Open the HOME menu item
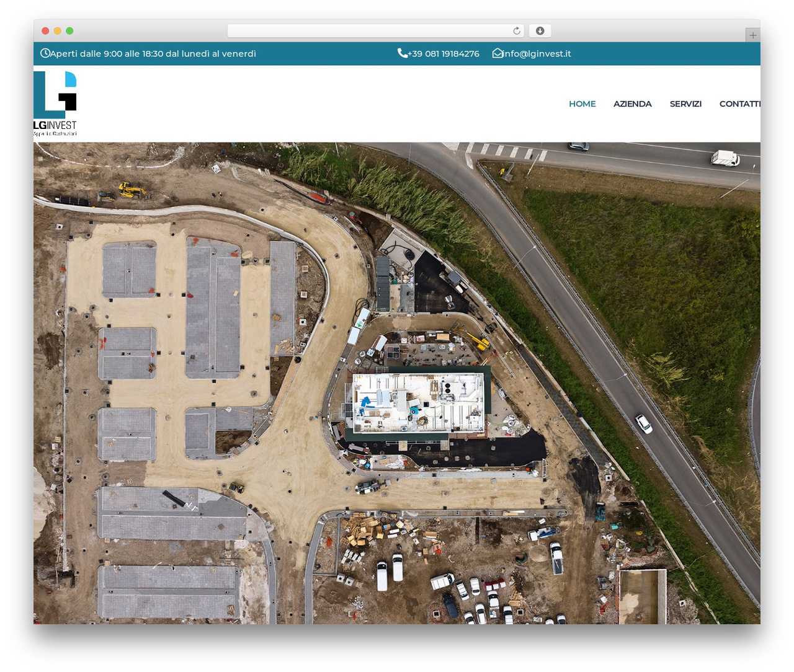 click(582, 104)
